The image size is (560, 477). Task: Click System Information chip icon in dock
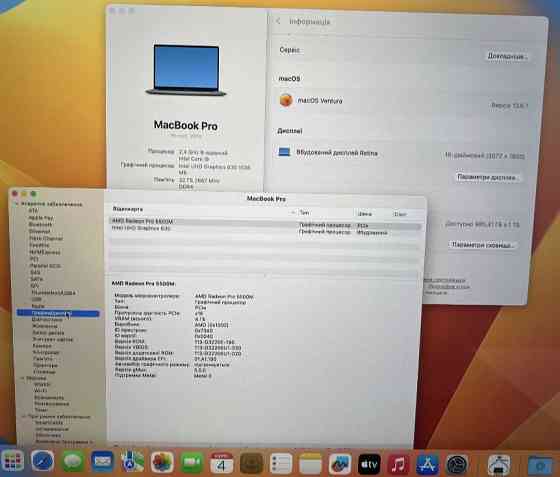pyautogui.click(x=499, y=465)
